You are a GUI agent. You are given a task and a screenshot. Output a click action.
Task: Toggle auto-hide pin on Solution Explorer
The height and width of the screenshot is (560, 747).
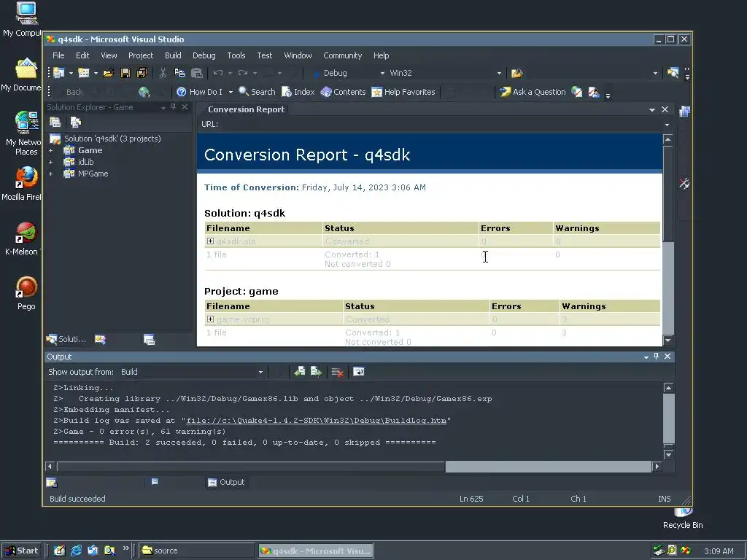pos(174,107)
